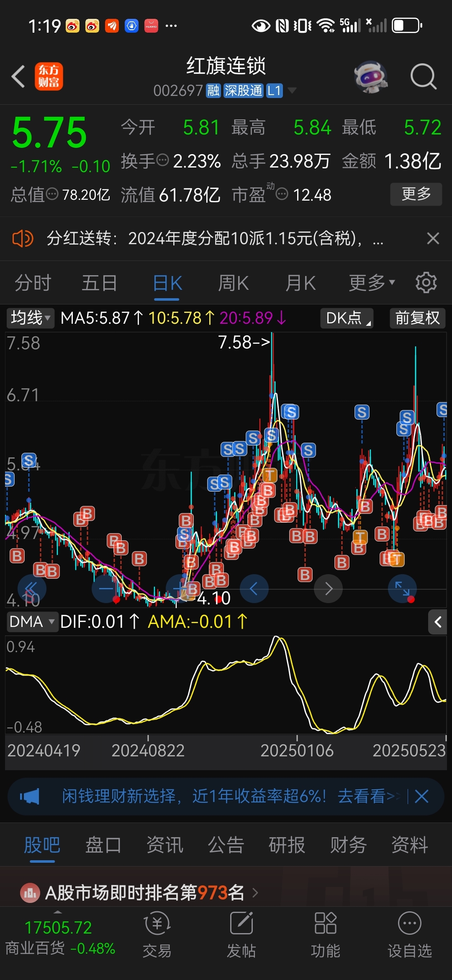This screenshot has width=452, height=980.
Task: Zoom in chart with plus button
Action: [x=180, y=588]
